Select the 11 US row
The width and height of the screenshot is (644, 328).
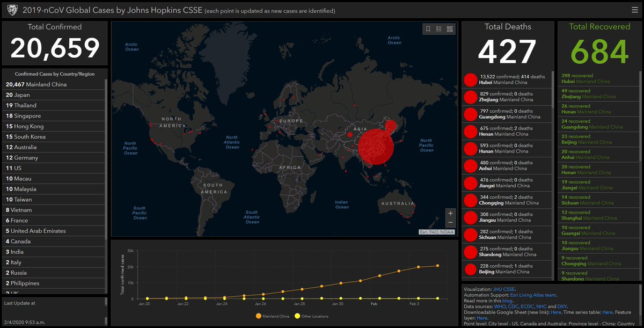[x=54, y=168]
